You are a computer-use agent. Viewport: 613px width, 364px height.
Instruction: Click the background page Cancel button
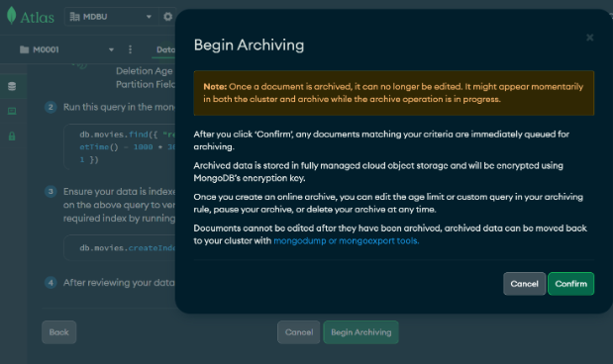299,332
